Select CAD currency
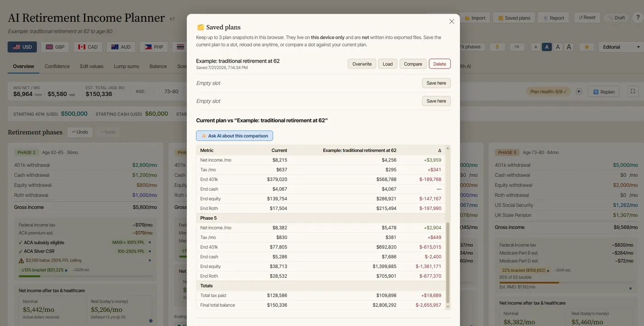Image resolution: width=644 pixels, height=326 pixels. click(x=88, y=47)
